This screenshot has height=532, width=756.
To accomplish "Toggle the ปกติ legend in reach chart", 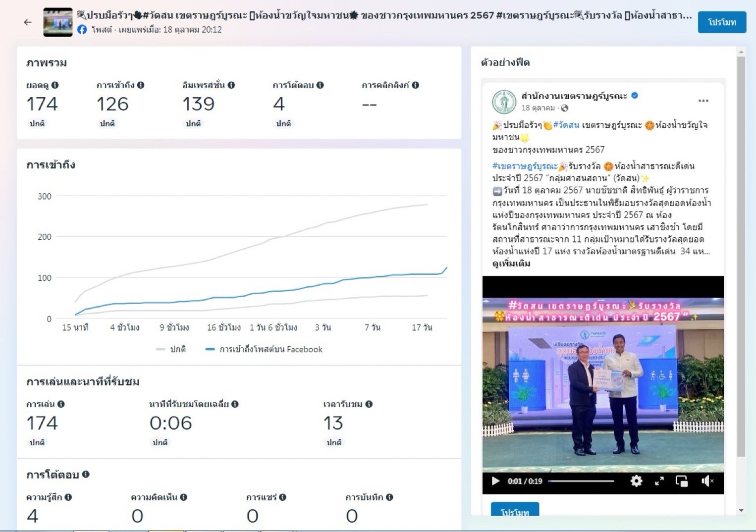I will pyautogui.click(x=171, y=349).
